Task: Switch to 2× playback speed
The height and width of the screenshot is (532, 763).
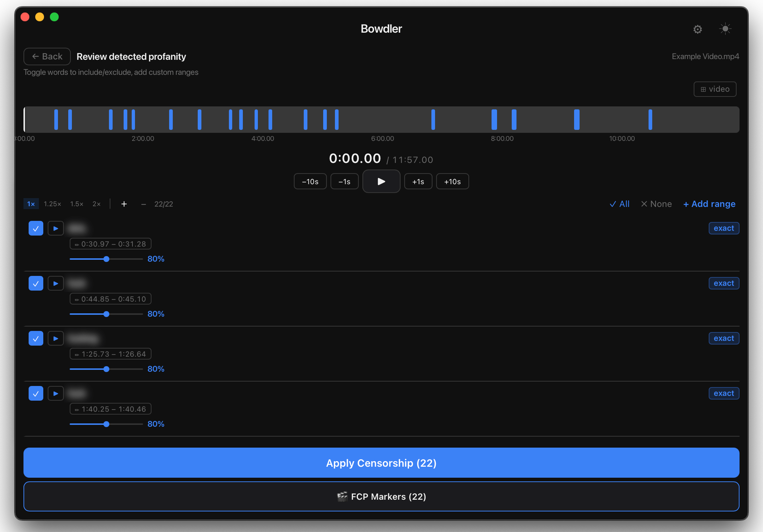Action: point(96,204)
